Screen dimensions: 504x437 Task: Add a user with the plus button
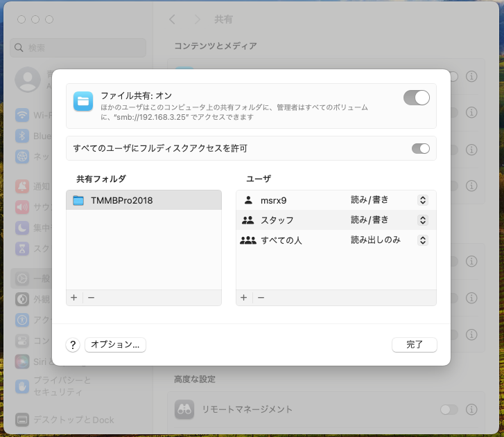click(x=243, y=297)
